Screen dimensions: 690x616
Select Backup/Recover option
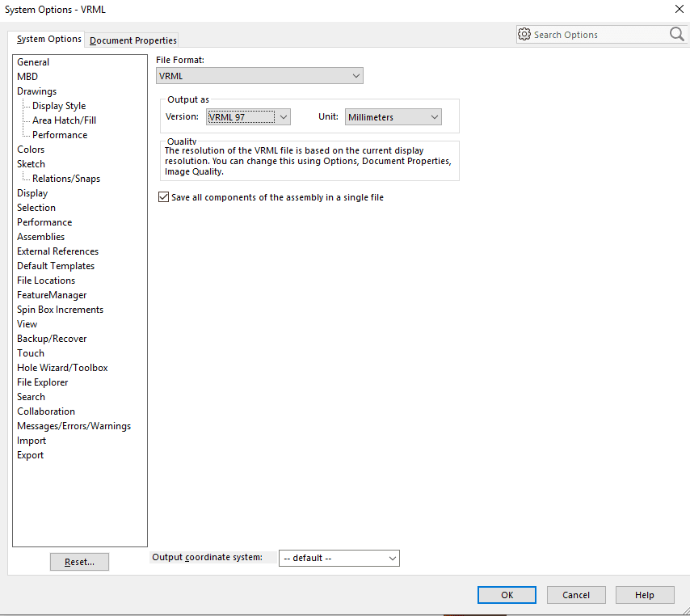(x=52, y=338)
